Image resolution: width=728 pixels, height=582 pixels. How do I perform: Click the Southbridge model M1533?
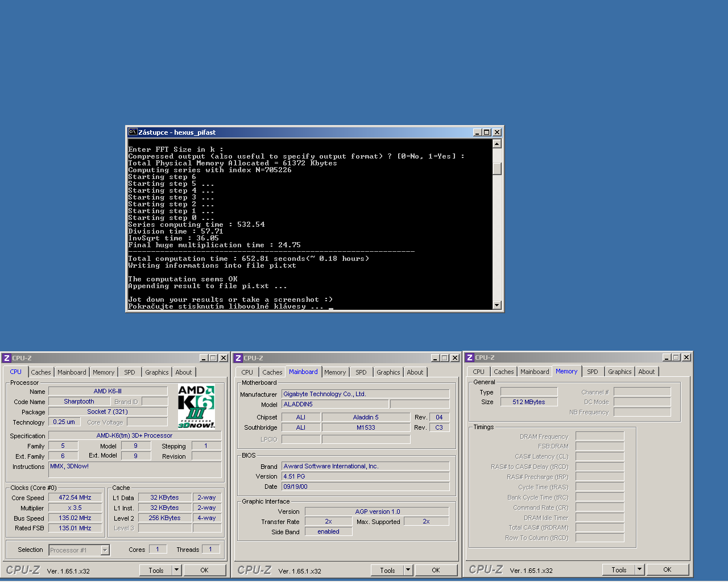pyautogui.click(x=366, y=427)
